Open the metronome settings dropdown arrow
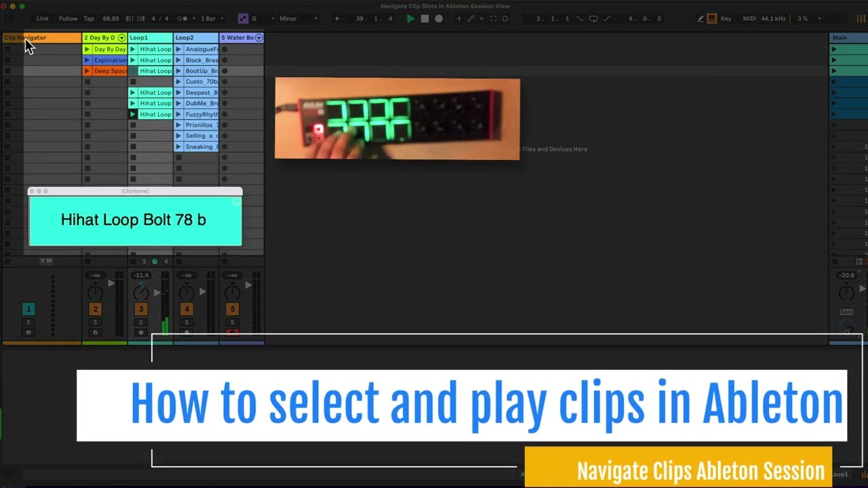The width and height of the screenshot is (868, 488). coord(194,19)
